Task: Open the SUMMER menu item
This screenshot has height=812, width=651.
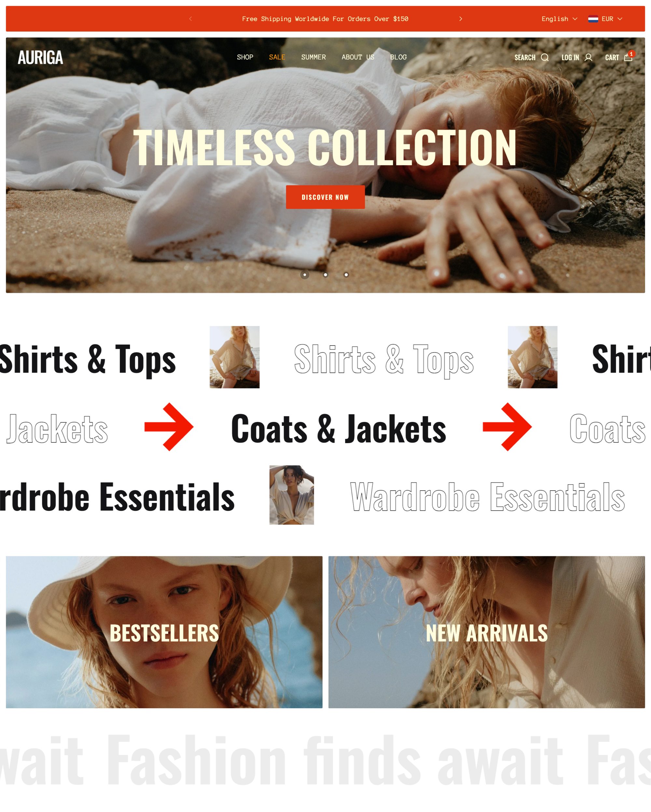Action: click(x=313, y=57)
